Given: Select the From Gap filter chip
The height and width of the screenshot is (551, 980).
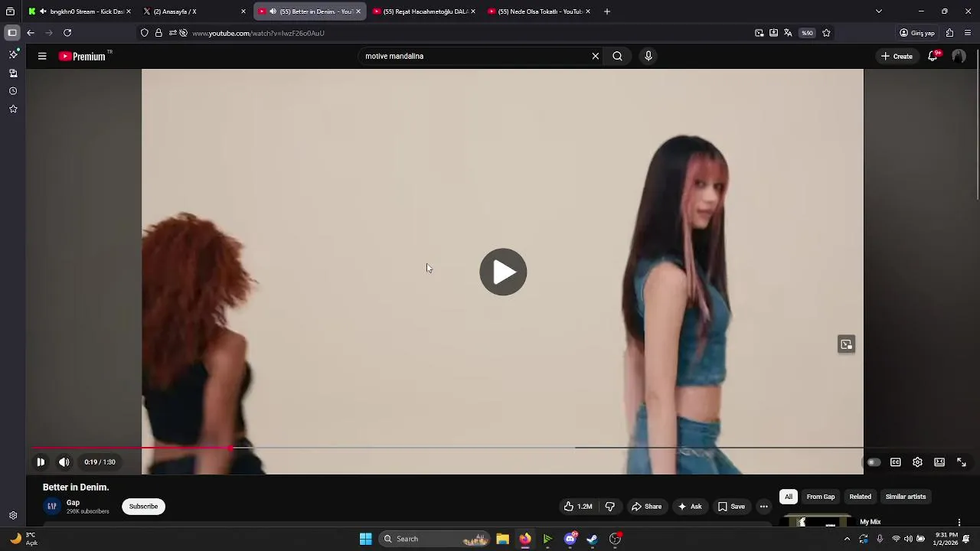Looking at the screenshot, I should 821,497.
